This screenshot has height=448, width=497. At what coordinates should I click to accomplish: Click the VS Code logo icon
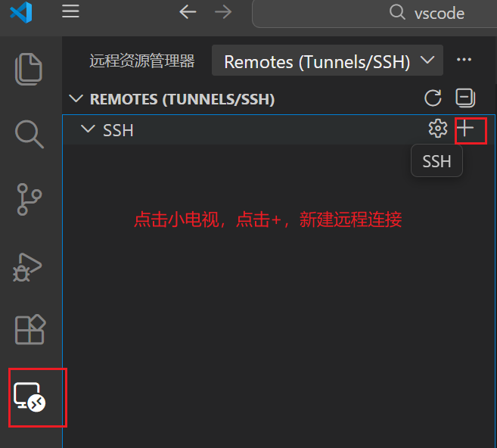tap(21, 12)
